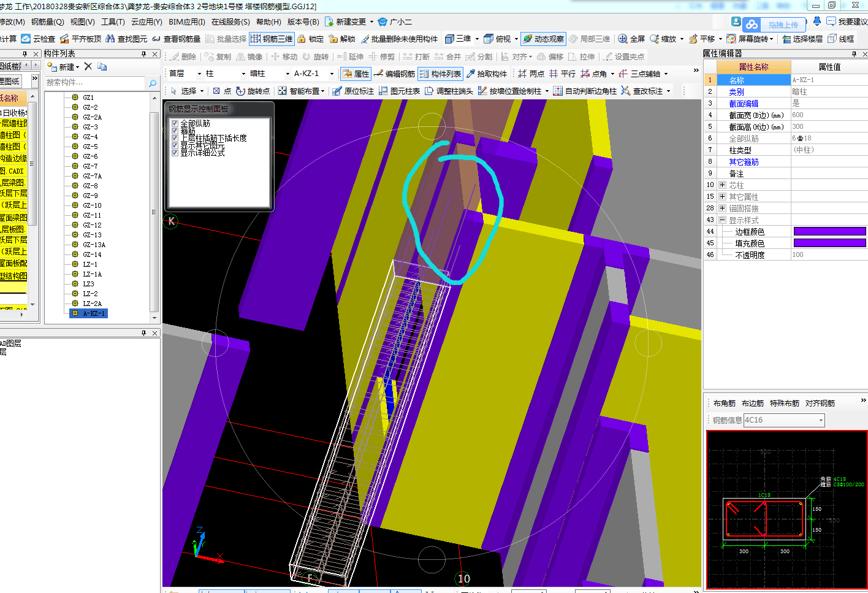Image resolution: width=868 pixels, height=593 pixels.
Task: Click the 我要建议 suggestion link
Action: coord(847,21)
